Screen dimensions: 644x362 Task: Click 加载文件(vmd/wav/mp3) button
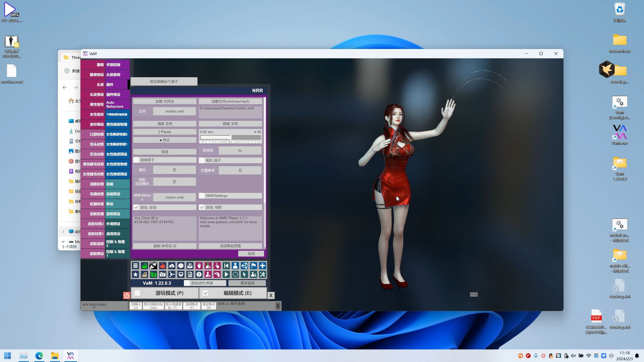(x=230, y=101)
